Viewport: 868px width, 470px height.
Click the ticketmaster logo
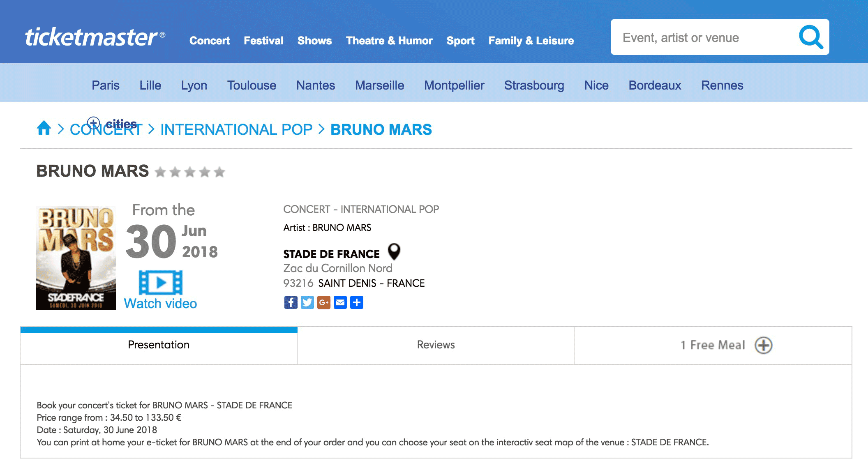coord(95,38)
